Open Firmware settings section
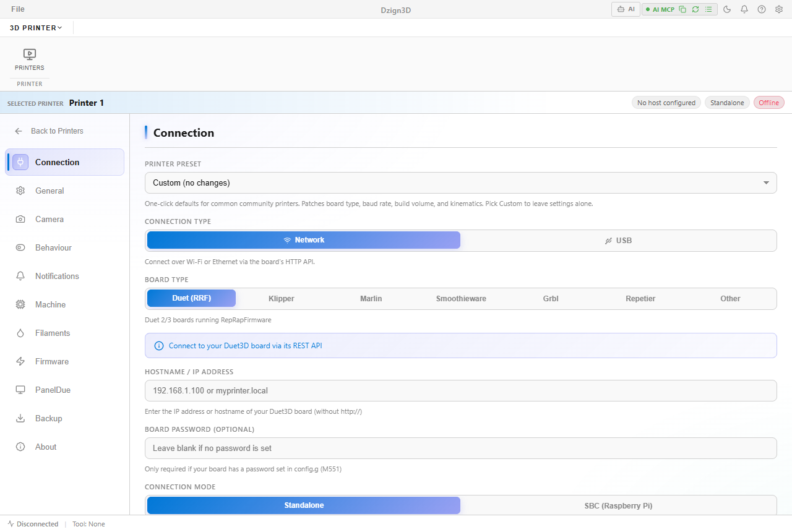Viewport: 792px width, 532px height. coord(64,361)
